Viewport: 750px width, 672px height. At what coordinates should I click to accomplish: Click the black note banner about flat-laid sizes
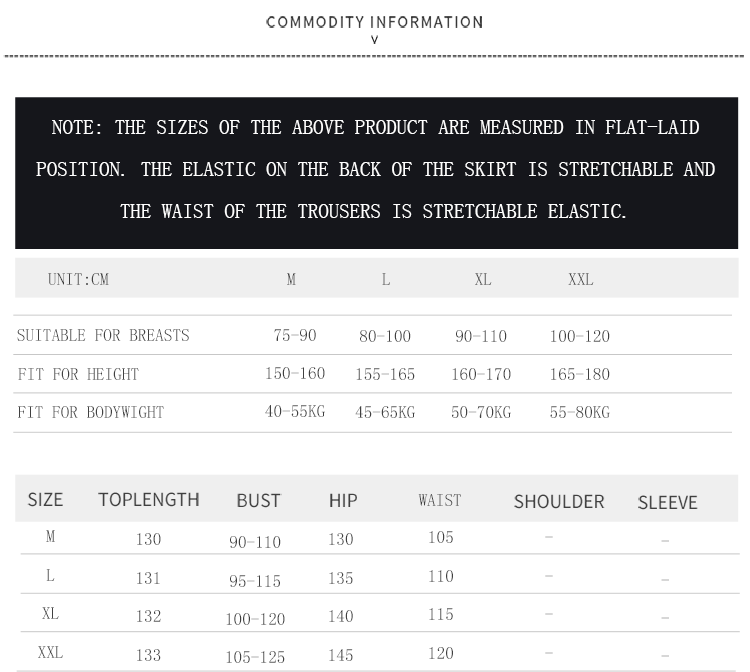(x=375, y=170)
